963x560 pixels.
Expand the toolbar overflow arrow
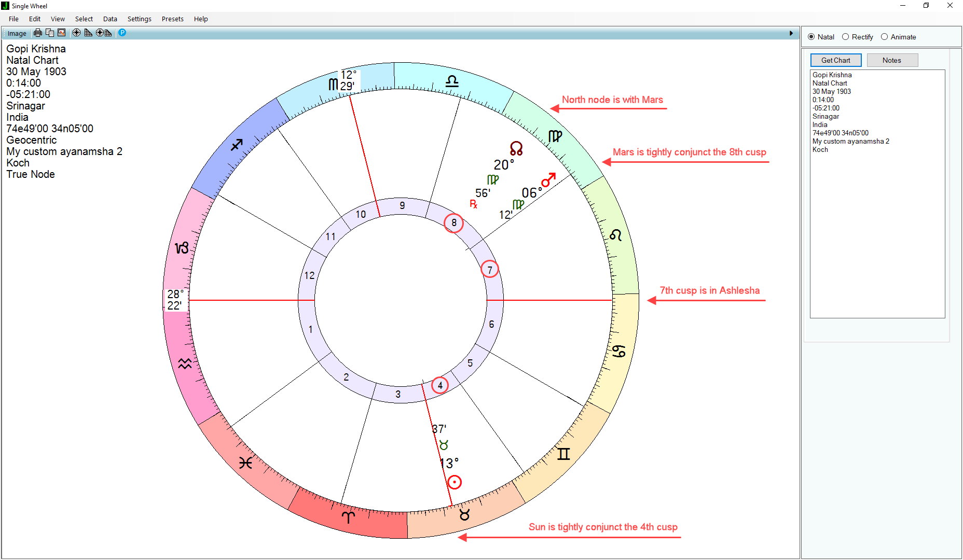click(x=791, y=33)
